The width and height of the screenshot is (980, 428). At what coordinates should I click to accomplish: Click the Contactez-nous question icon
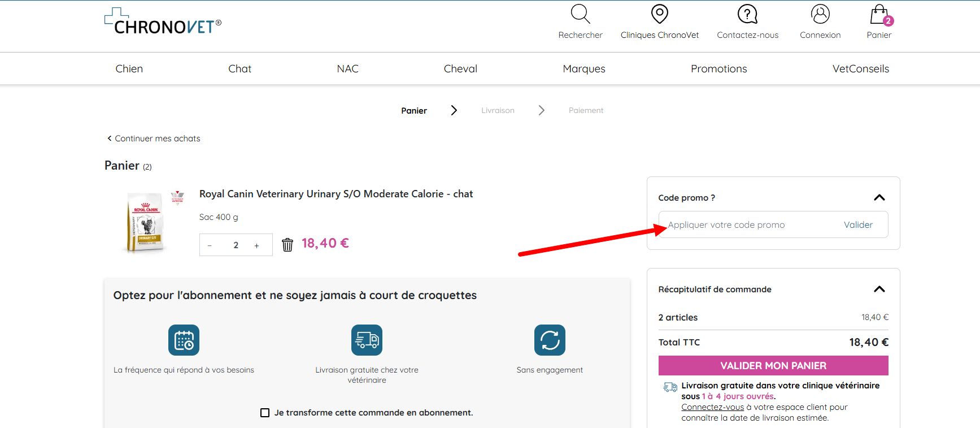coord(747,14)
